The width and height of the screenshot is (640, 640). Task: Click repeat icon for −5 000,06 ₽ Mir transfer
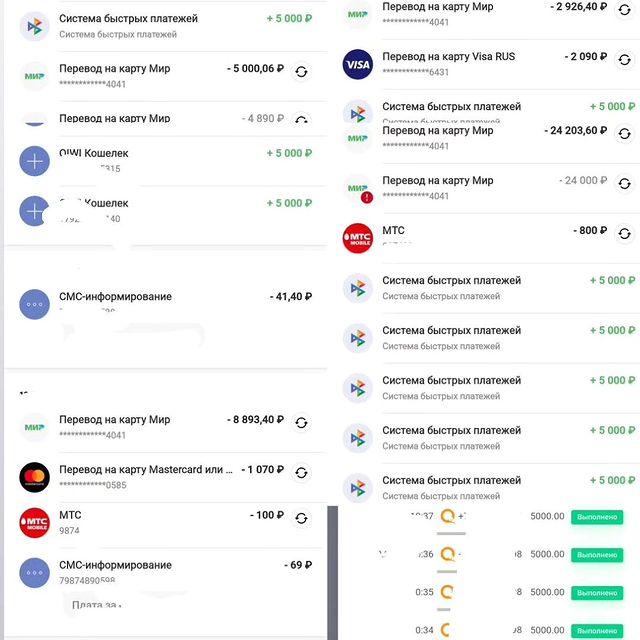[x=301, y=72]
